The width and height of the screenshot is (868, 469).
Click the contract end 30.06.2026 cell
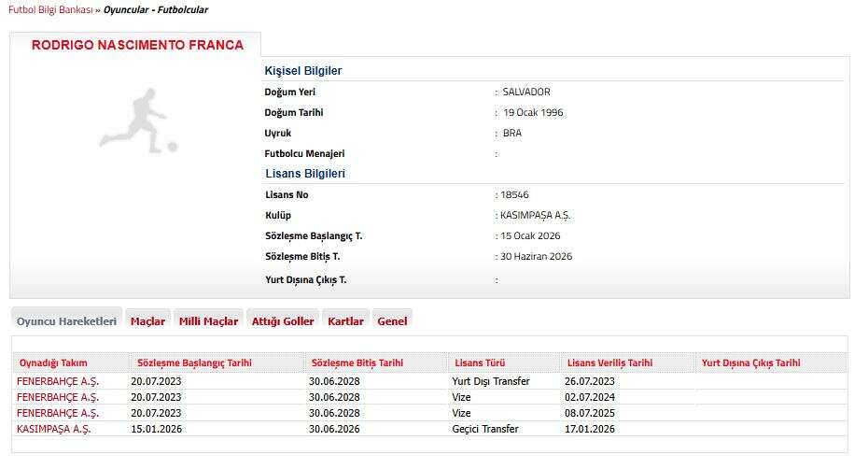(334, 429)
